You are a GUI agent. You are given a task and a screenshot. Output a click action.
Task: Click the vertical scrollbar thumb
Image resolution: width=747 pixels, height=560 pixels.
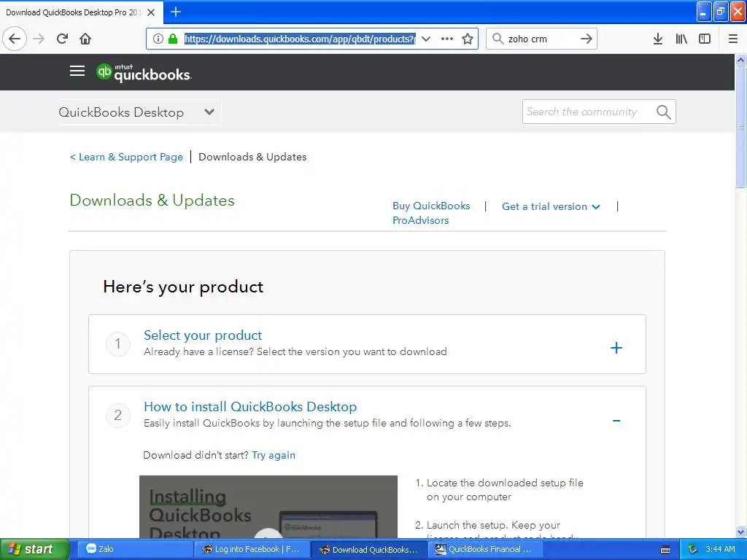point(741,127)
